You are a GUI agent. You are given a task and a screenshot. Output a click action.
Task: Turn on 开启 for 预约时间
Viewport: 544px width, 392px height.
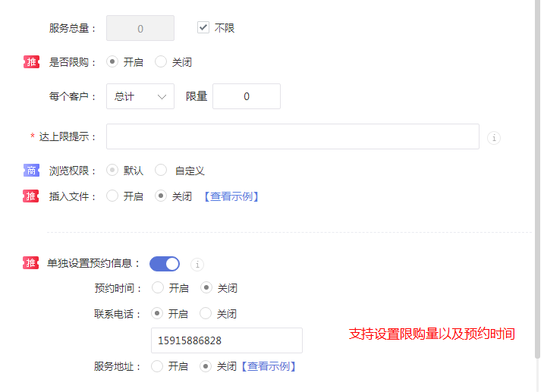click(x=158, y=287)
